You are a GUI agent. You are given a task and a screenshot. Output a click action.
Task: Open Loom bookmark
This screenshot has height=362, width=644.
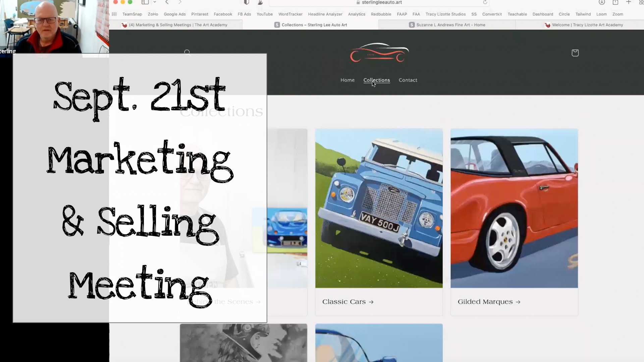(601, 14)
